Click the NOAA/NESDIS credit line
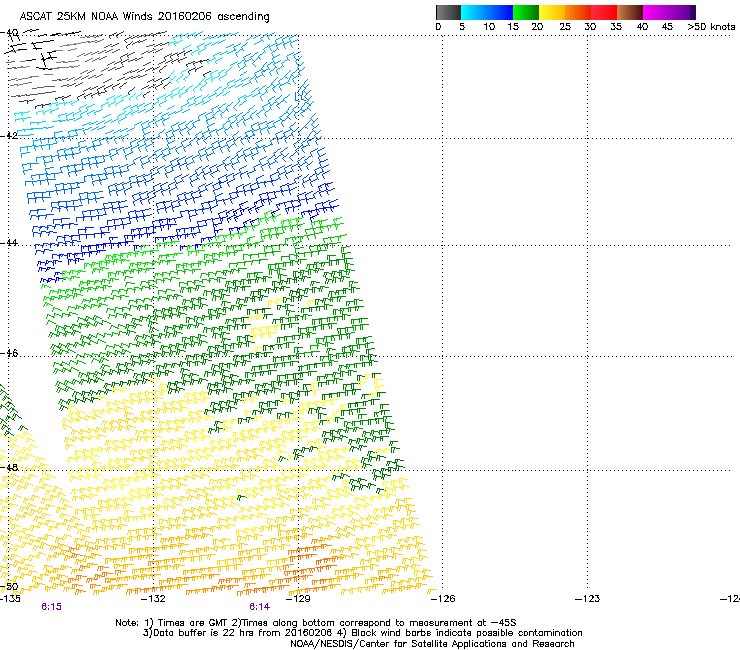Viewport: 740px width, 650px height. point(432,644)
